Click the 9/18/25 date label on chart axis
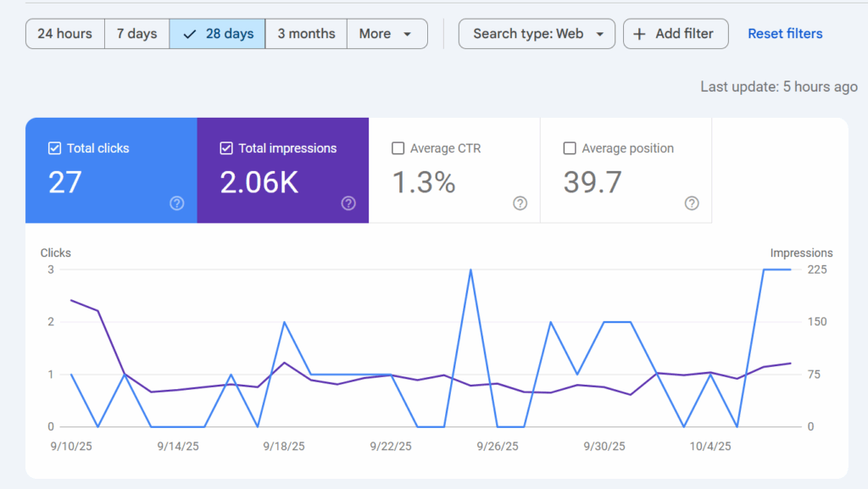The image size is (868, 489). (x=282, y=446)
